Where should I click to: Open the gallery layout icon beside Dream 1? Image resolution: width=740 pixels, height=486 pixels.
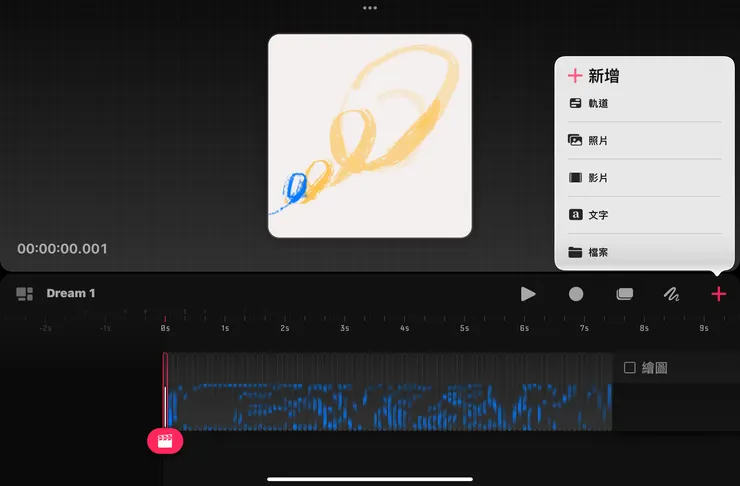click(x=25, y=293)
